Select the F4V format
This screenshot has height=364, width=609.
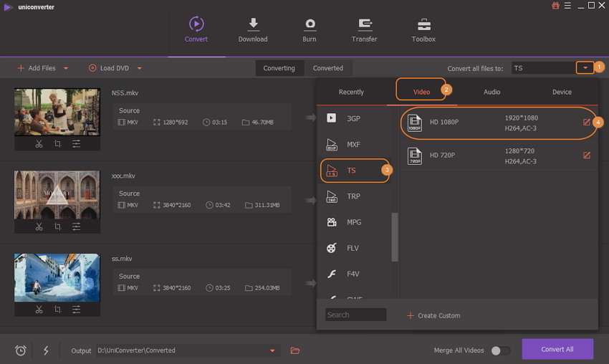pyautogui.click(x=353, y=274)
